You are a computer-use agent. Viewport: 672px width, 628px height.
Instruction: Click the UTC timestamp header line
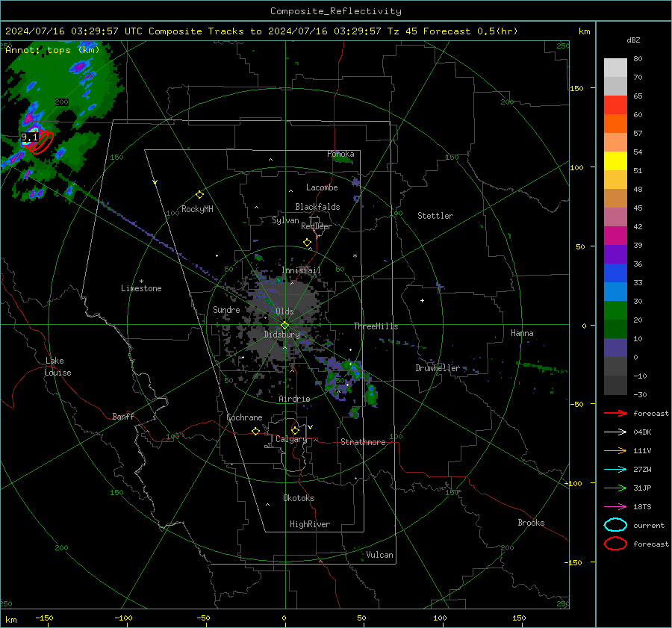coord(261,31)
